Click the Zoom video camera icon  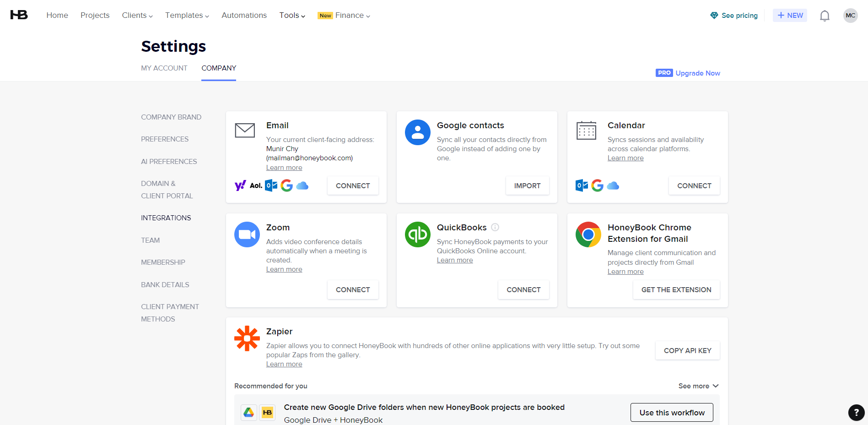pyautogui.click(x=247, y=234)
